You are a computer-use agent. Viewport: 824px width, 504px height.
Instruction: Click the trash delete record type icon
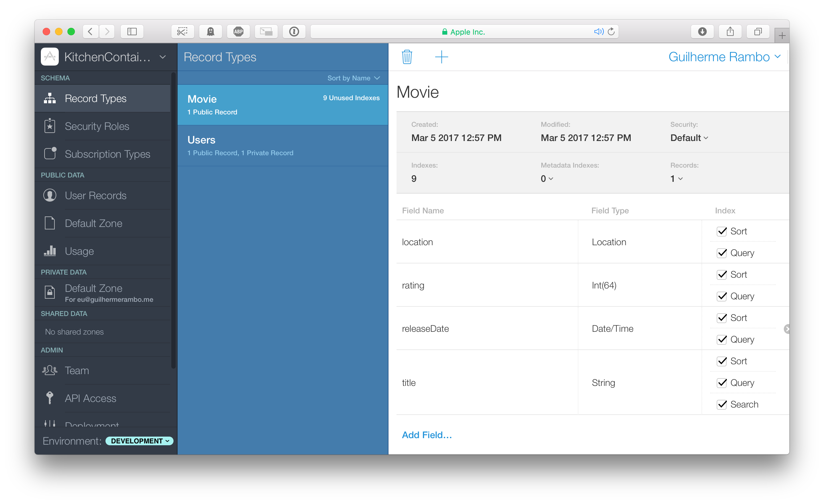407,57
